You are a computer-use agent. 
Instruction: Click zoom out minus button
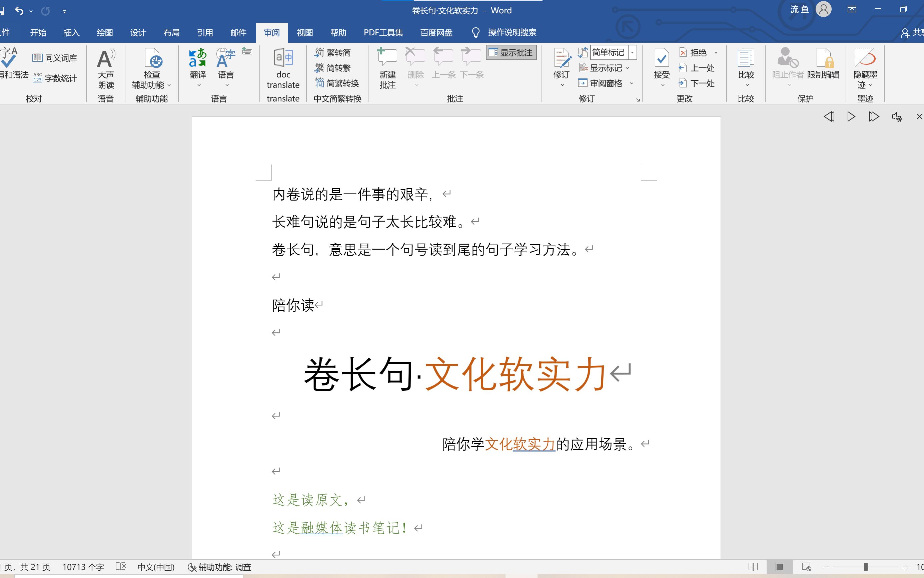click(826, 567)
